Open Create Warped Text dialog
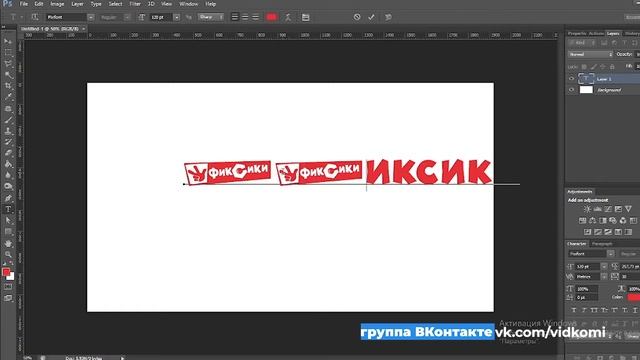Viewport: 640px width, 360px height. [x=288, y=17]
